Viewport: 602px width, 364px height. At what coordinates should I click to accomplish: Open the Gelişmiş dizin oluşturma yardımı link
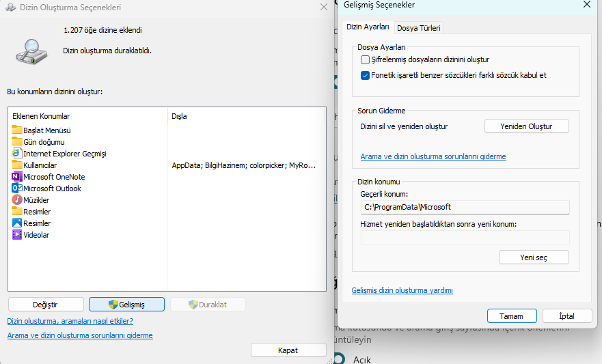pyautogui.click(x=402, y=290)
